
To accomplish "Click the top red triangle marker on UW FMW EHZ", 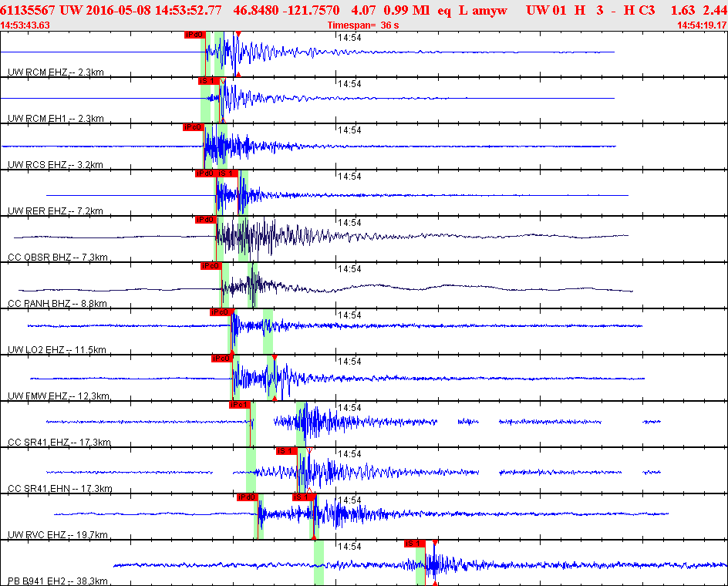I will [x=275, y=357].
